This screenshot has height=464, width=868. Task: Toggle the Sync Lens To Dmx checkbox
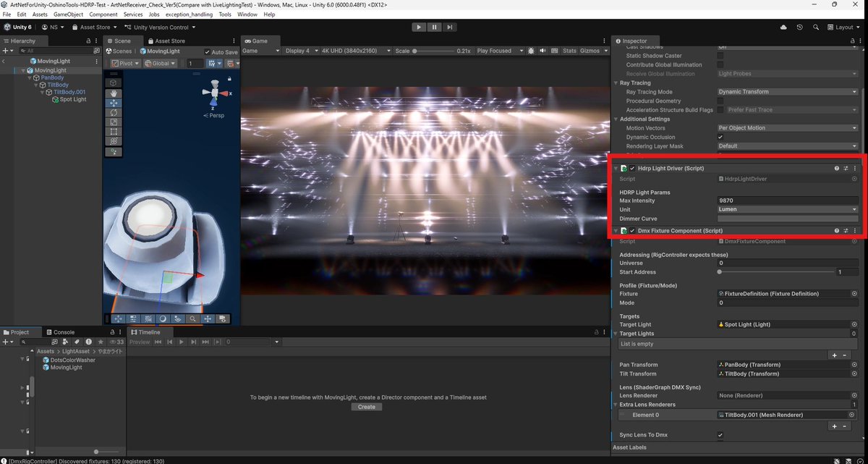[x=720, y=435]
